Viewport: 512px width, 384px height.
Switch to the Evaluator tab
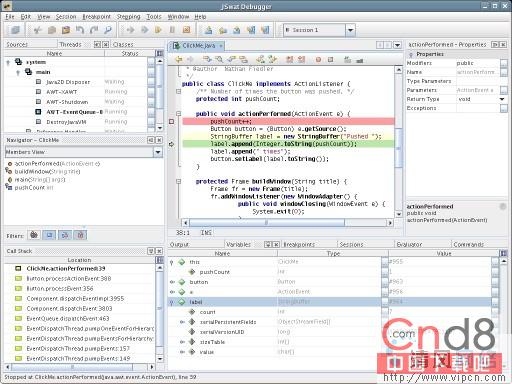pyautogui.click(x=409, y=245)
